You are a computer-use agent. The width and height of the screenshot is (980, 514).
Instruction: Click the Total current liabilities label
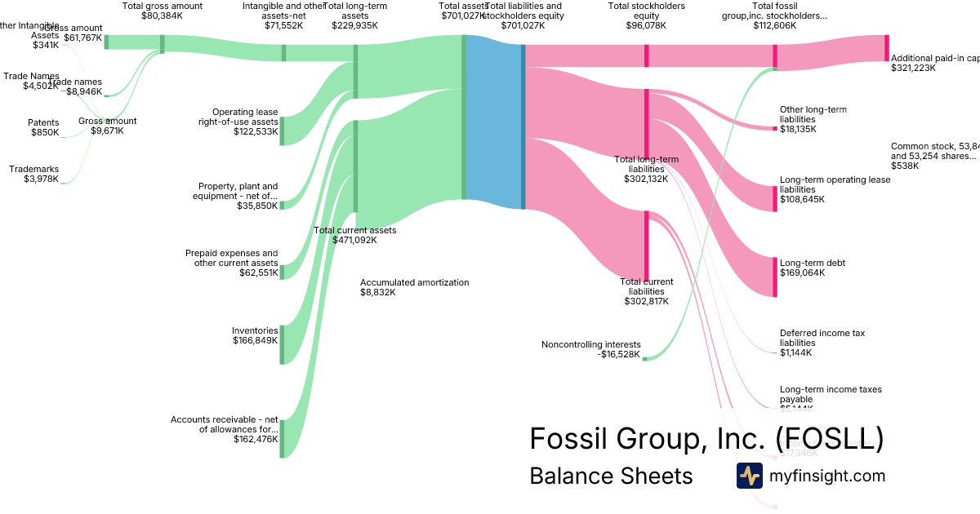[646, 291]
